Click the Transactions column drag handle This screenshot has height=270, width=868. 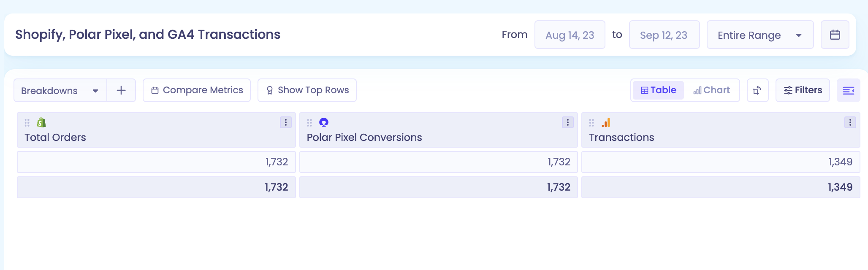click(591, 123)
